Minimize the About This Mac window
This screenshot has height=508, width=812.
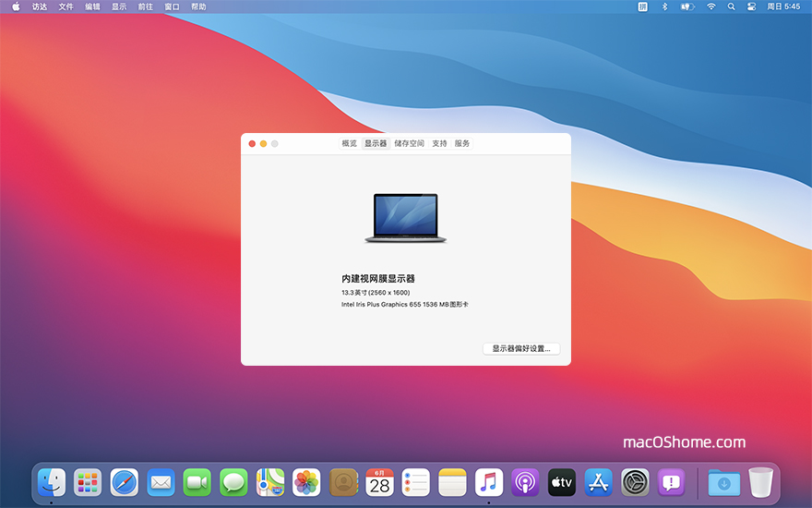tap(264, 143)
